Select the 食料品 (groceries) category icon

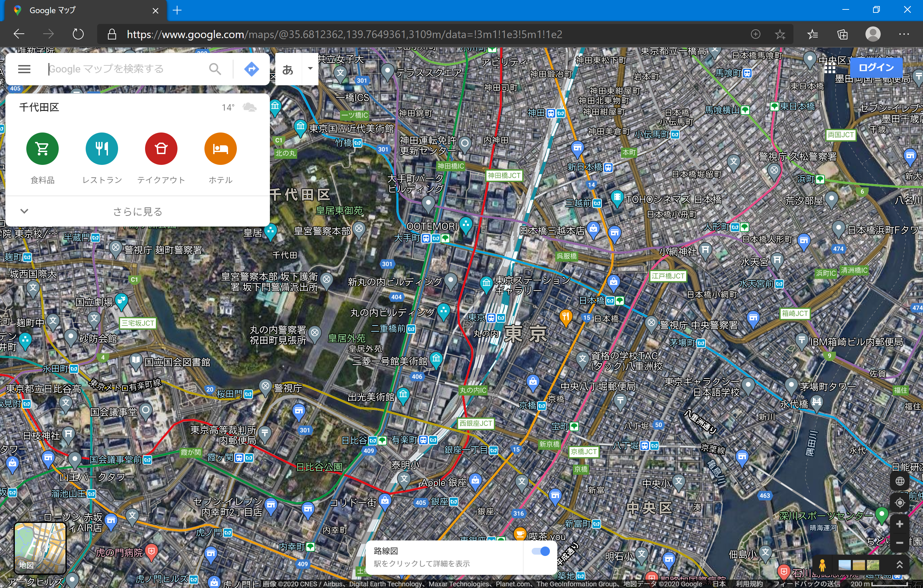42,149
